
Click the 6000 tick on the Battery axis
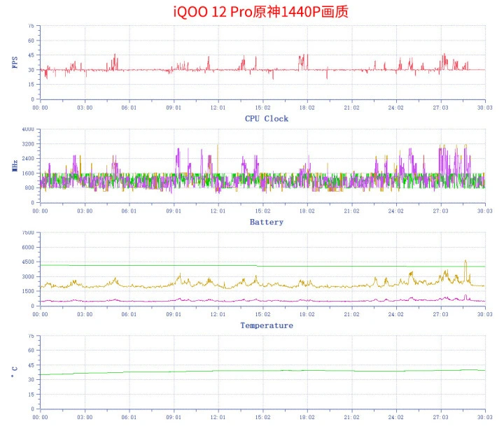coord(28,247)
